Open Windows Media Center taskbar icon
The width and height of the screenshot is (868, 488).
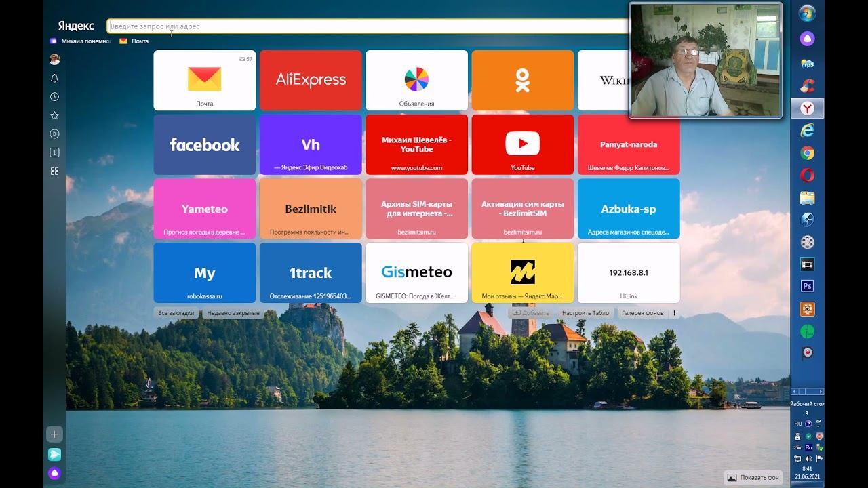(807, 220)
